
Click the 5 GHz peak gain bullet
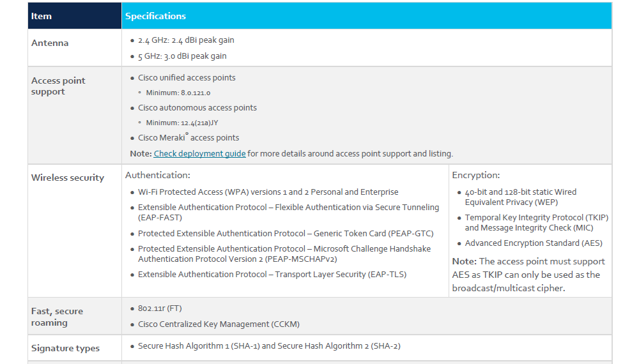[x=182, y=56]
